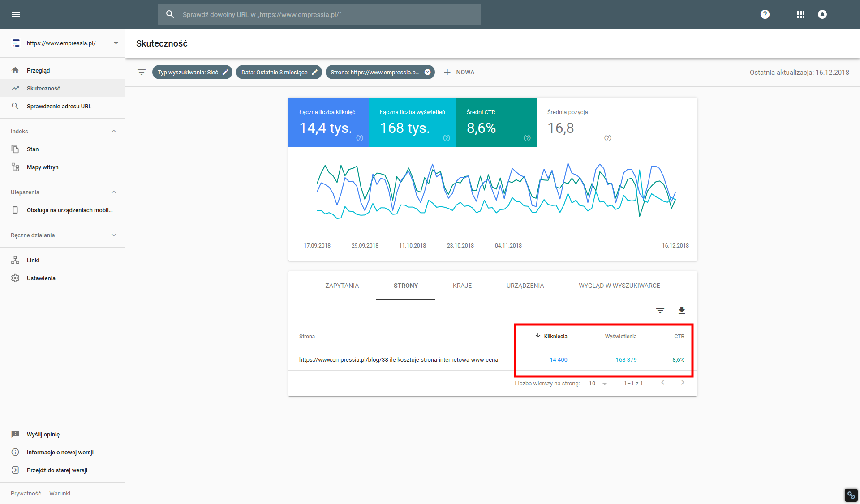
Task: Click the filter icon beside search type chip
Action: [142, 72]
